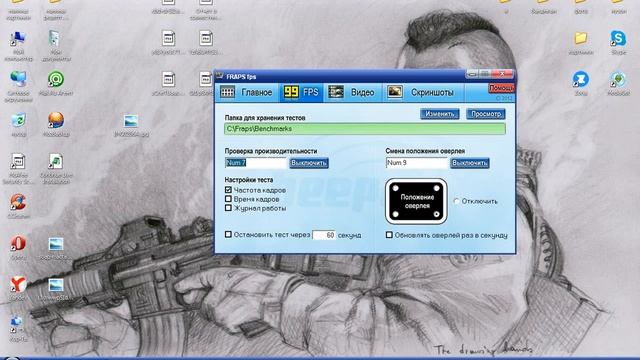This screenshot has height=360, width=640.
Task: Click the red Помощь help button
Action: [502, 88]
